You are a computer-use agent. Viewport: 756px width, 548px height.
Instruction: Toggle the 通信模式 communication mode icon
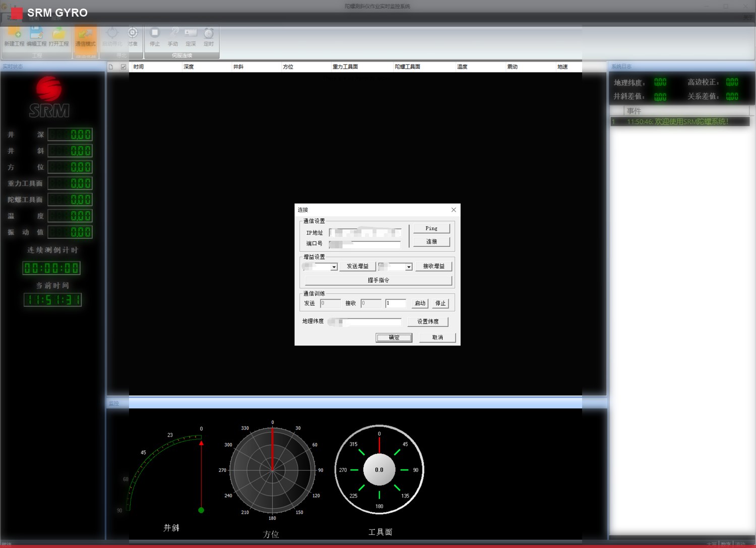85,36
